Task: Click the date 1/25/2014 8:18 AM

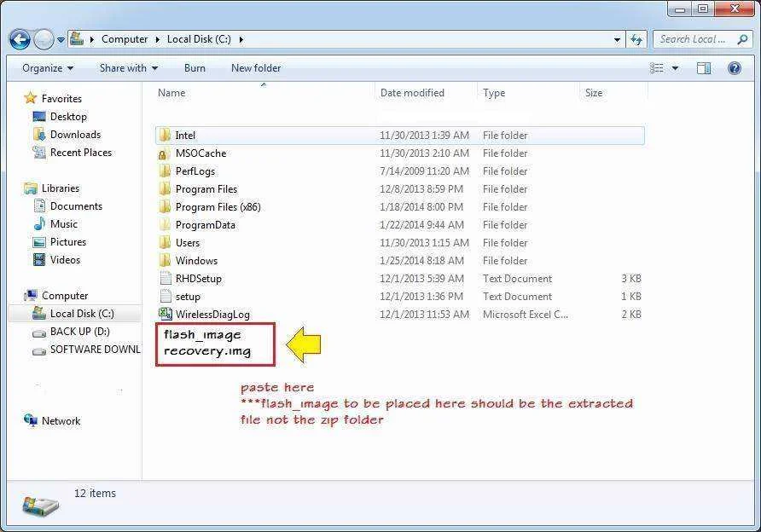Action: [421, 261]
